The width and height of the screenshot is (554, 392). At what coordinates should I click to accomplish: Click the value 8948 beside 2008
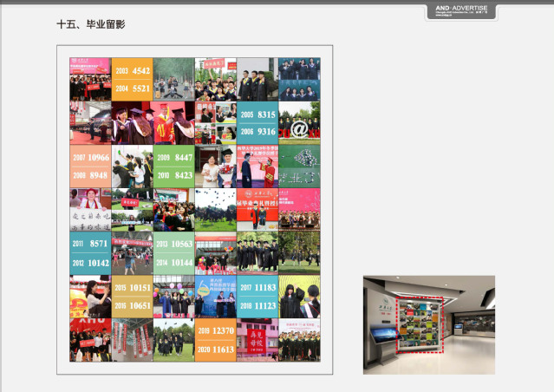click(99, 175)
